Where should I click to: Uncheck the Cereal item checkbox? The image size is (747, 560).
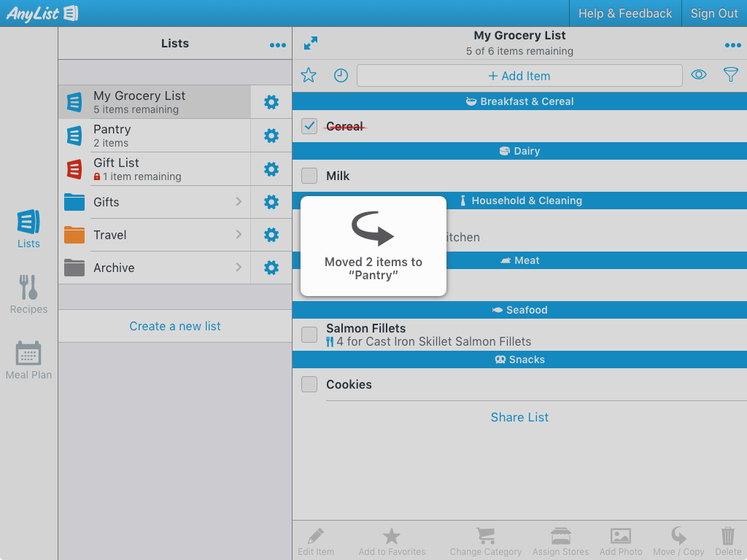coord(309,126)
